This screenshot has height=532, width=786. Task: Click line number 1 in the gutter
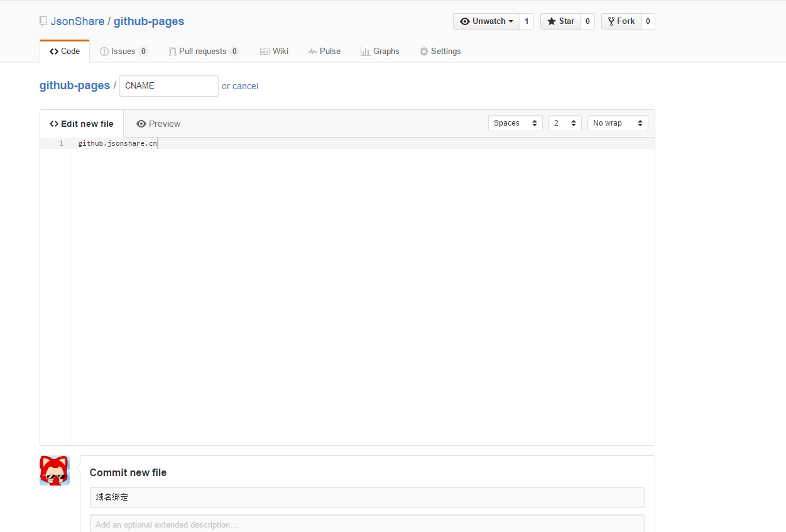pyautogui.click(x=61, y=143)
